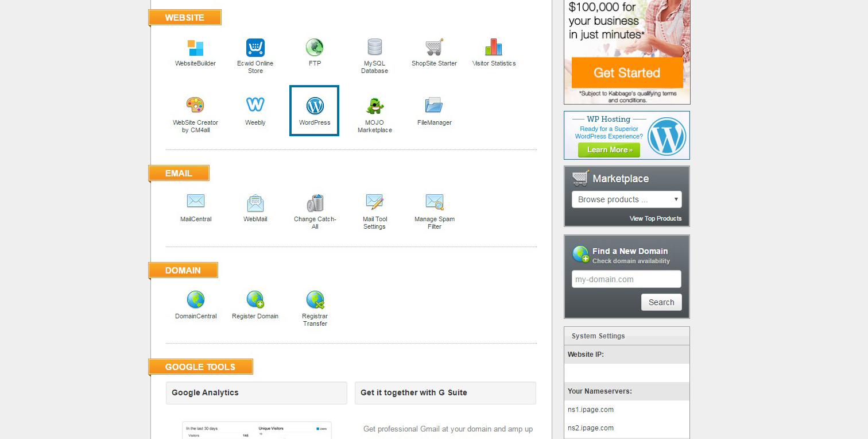Click the Website IP label
Viewport: 868px width, 439px height.
[x=586, y=355]
